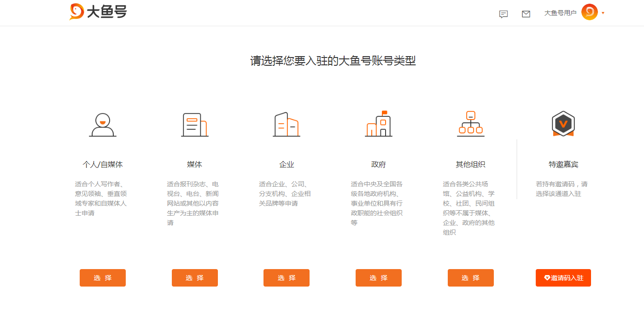
Task: Click description starting 适合个人写作者
Action: tap(101, 198)
